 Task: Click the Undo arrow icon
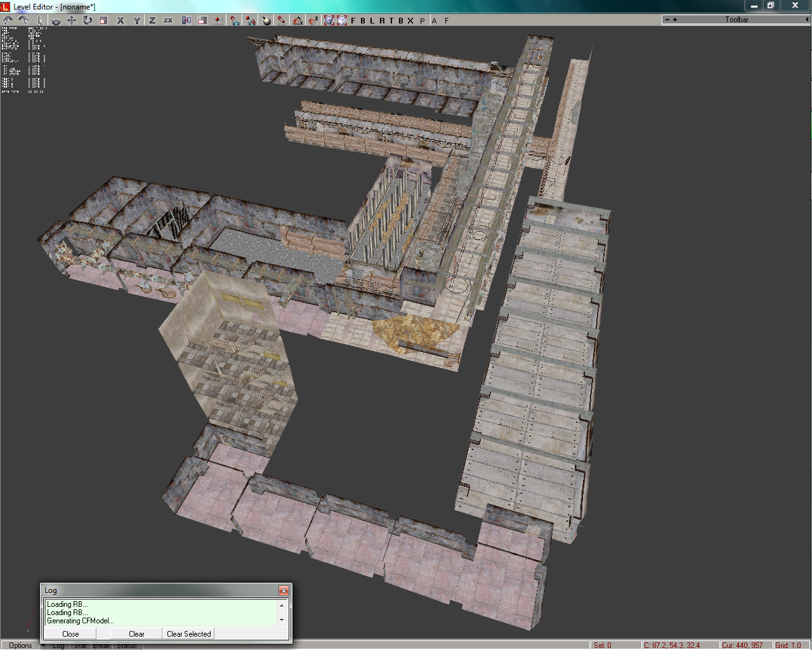click(8, 20)
